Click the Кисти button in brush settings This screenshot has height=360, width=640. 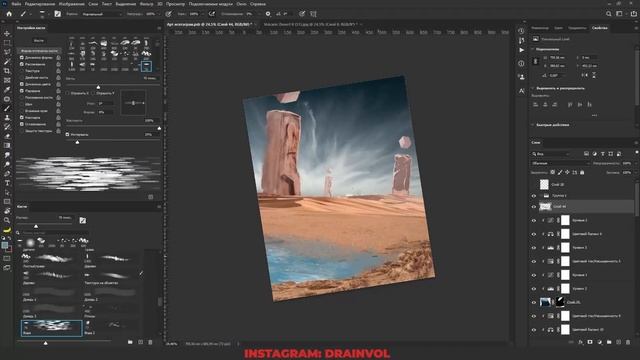(x=38, y=41)
